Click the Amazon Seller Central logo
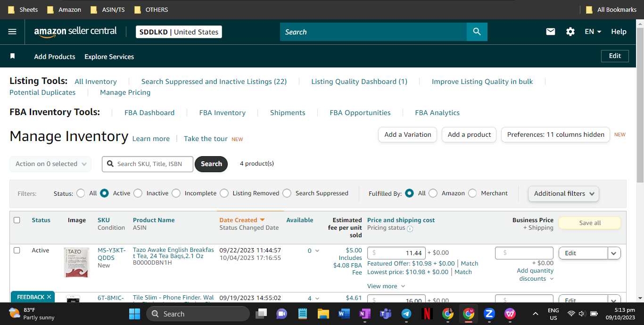Image resolution: width=644 pixels, height=325 pixels. point(75,32)
